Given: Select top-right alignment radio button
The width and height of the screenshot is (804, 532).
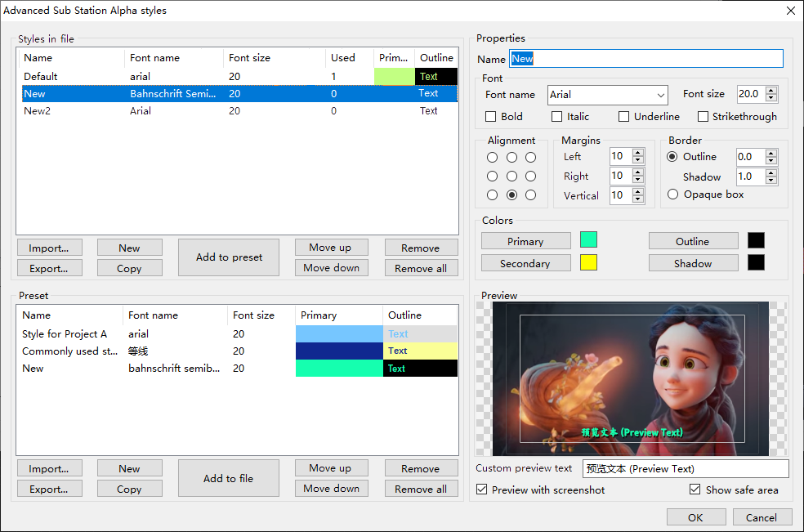Looking at the screenshot, I should pos(531,157).
